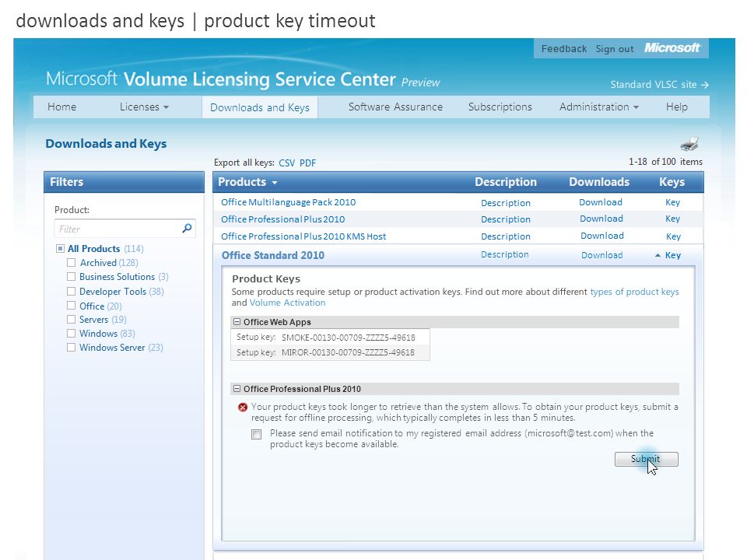Viewport: 747px width, 560px height.
Task: Check the Office filter checkbox
Action: click(x=71, y=305)
